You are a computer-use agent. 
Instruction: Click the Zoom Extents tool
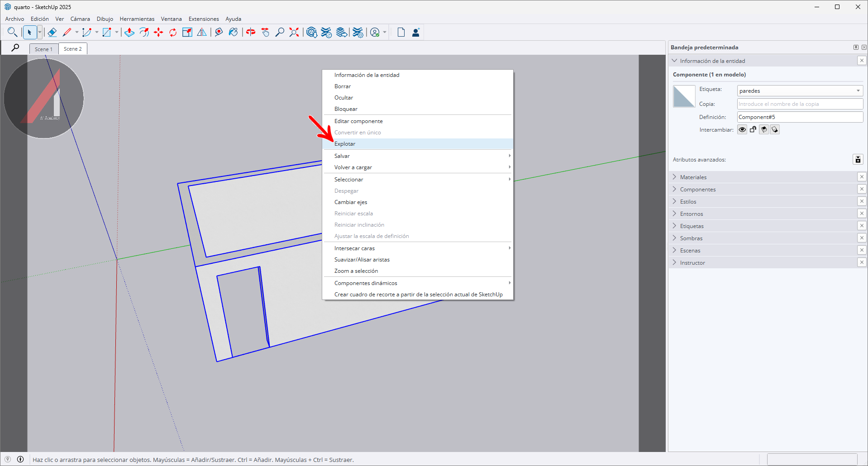(294, 32)
